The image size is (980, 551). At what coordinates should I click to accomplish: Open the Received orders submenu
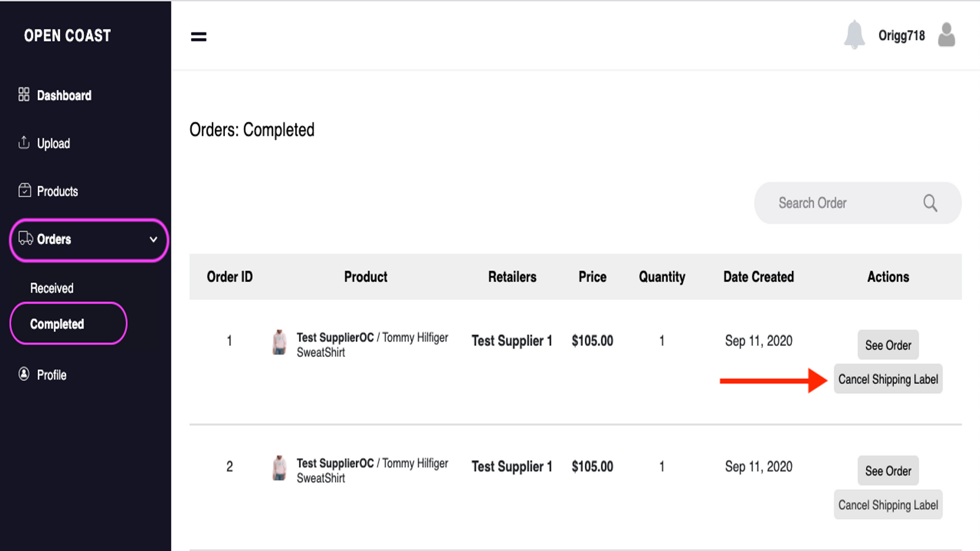[52, 288]
